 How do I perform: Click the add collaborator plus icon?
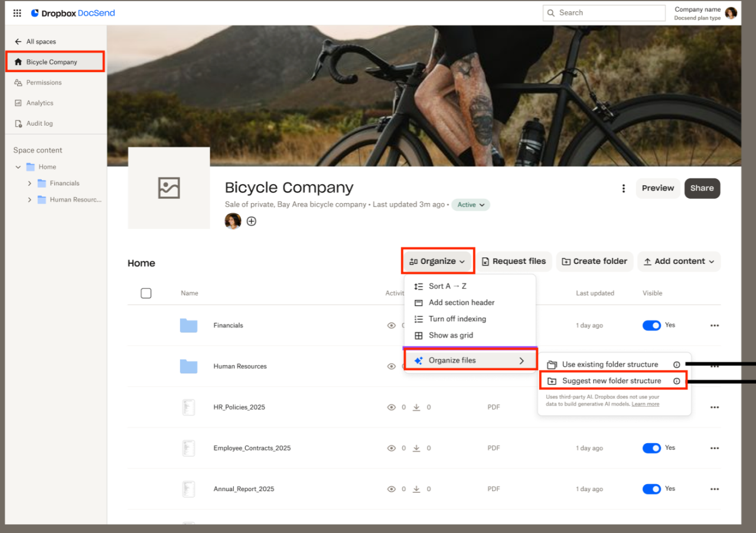click(x=252, y=221)
